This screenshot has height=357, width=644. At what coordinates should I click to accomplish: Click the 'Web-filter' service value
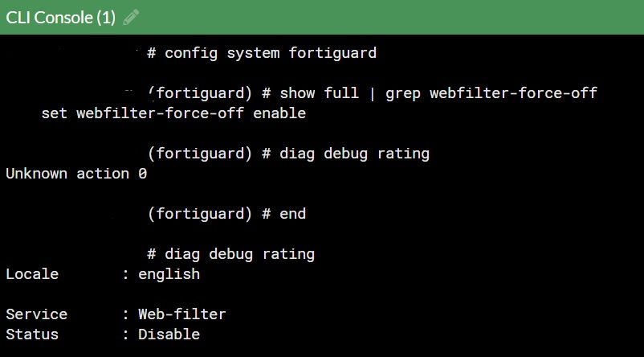[182, 314]
